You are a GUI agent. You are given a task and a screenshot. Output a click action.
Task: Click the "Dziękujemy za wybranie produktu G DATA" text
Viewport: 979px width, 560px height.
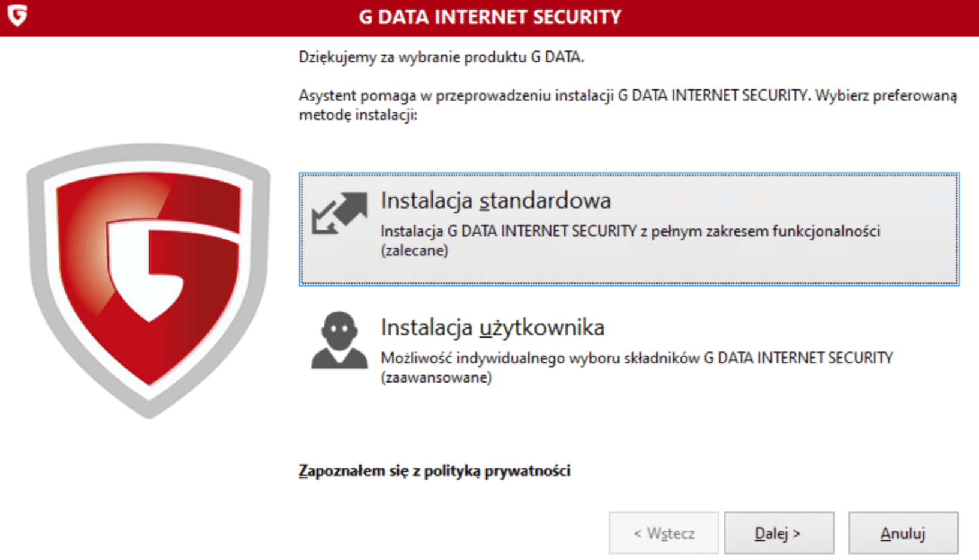[x=441, y=58]
